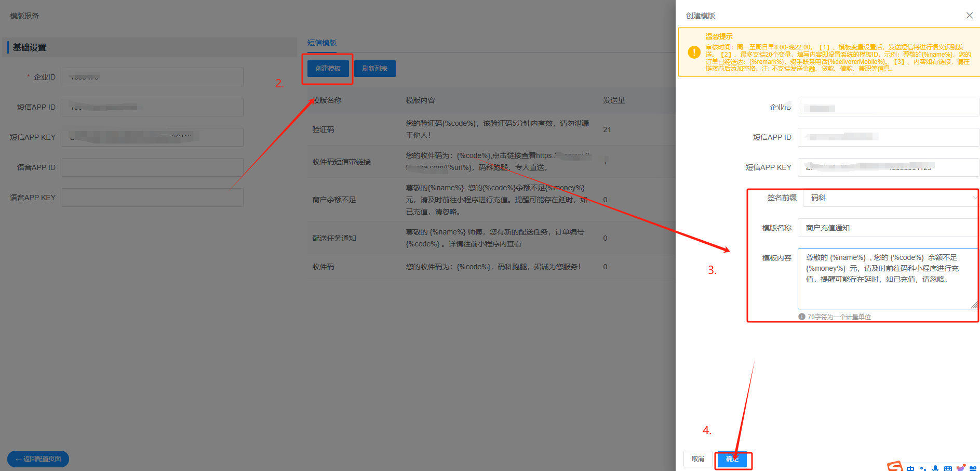Screen dimensions: 980x471
Task: Click the 短信APP KEY input under 基础设置
Action: click(x=153, y=137)
